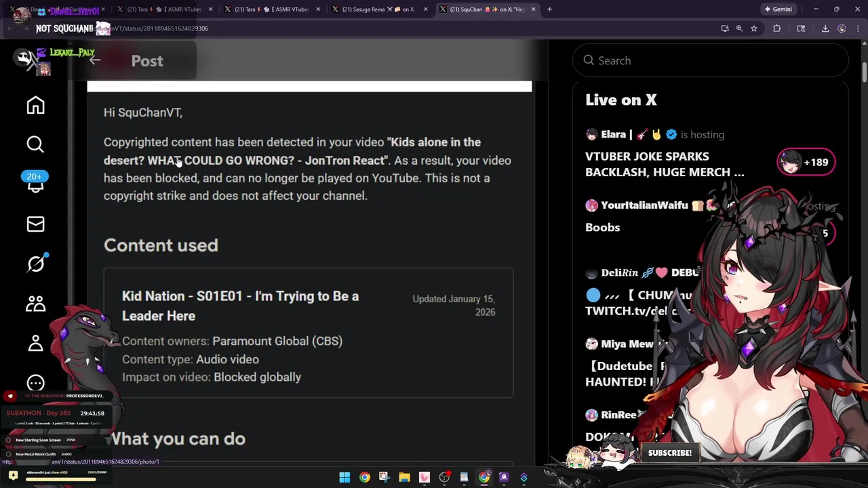
Task: Open Chrome's three-dot menu
Action: [x=856, y=28]
